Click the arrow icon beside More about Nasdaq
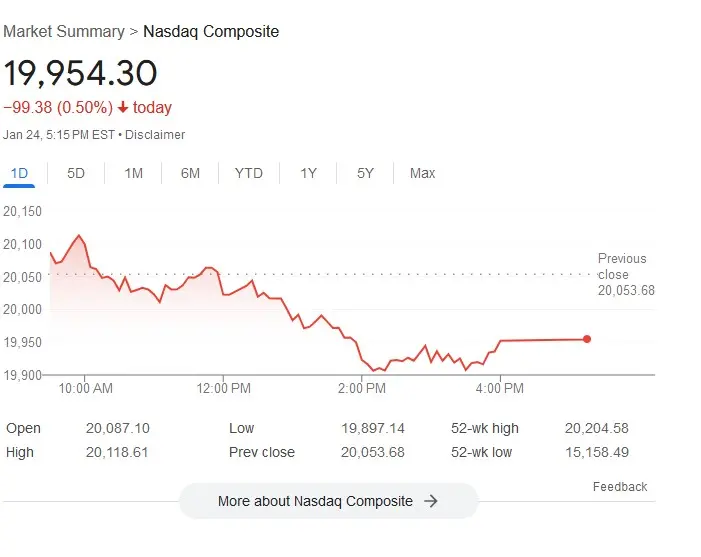Viewport: 701px width, 557px height. [431, 501]
